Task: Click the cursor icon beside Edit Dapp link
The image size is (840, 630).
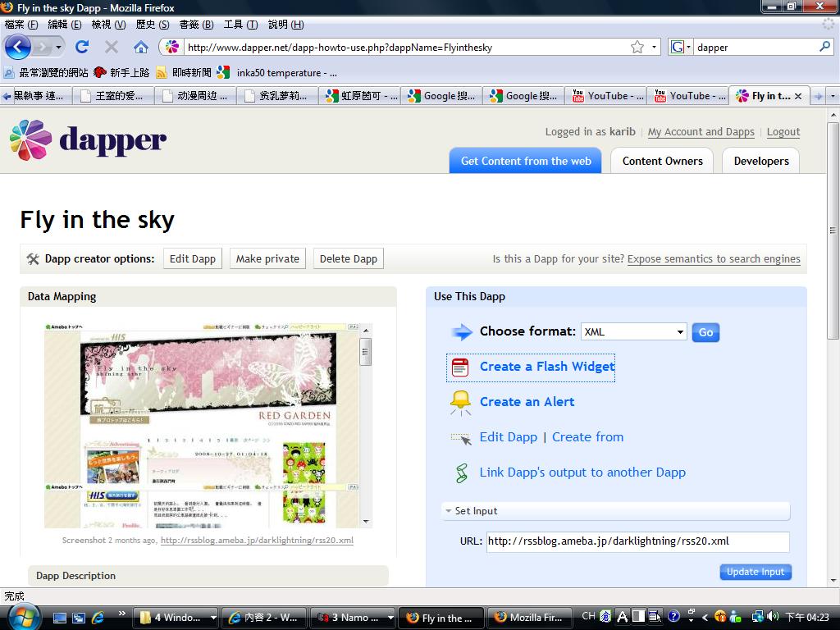Action: tap(461, 438)
